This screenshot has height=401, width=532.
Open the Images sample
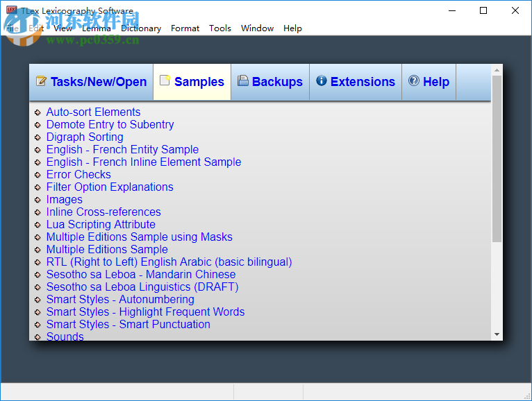(65, 200)
